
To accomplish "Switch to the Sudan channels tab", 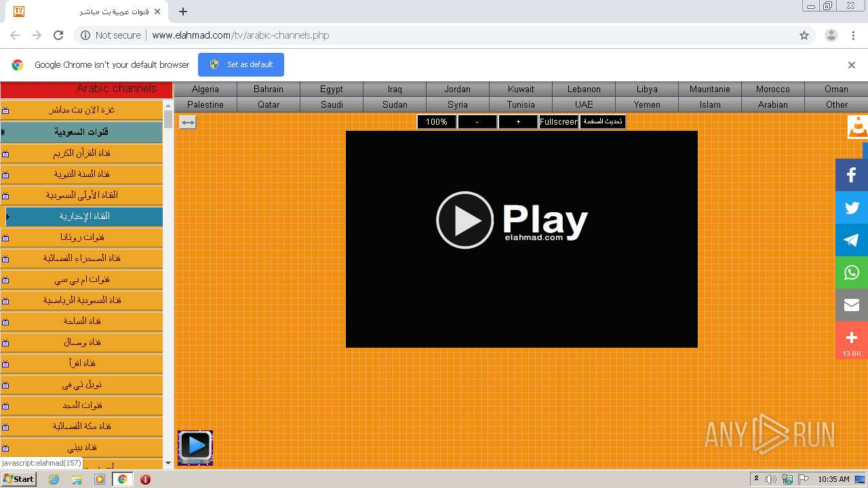I will tap(395, 104).
